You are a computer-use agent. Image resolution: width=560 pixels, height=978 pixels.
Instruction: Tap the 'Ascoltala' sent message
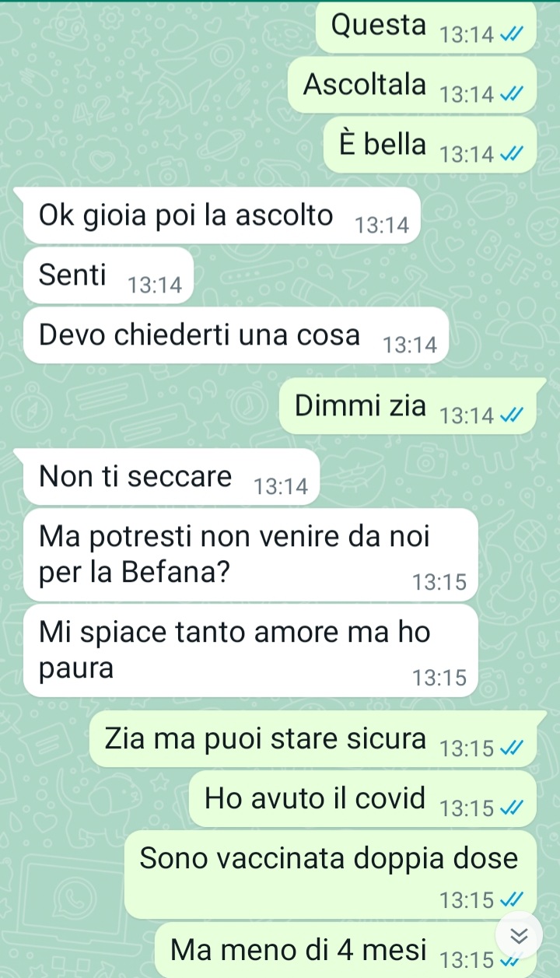pyautogui.click(x=412, y=85)
